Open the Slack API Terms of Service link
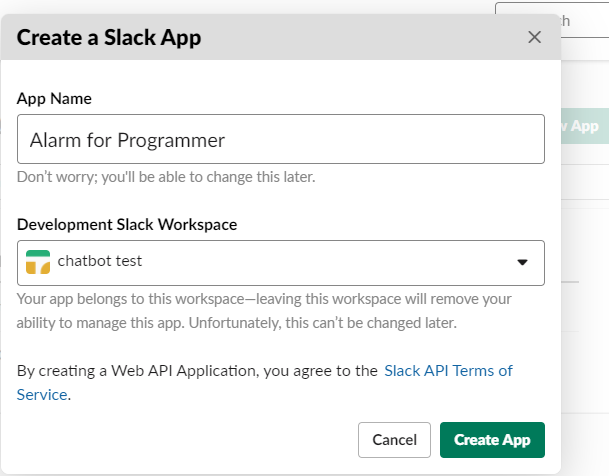 coord(448,371)
